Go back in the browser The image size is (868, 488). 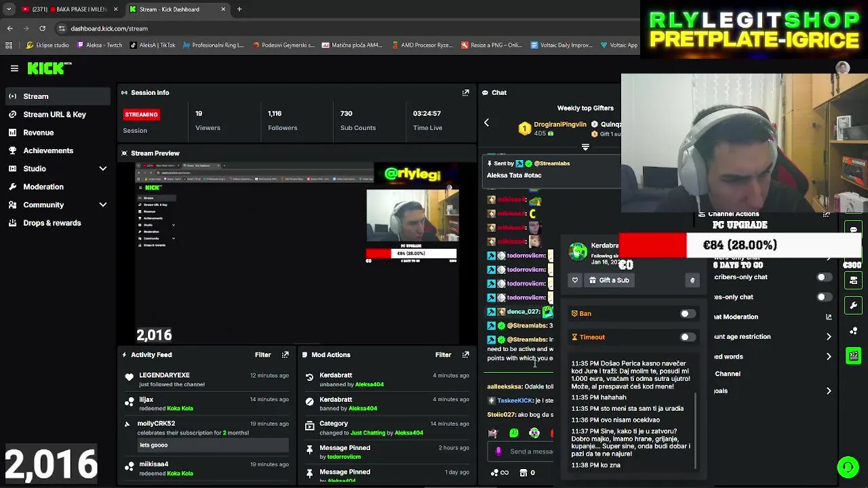click(x=9, y=28)
